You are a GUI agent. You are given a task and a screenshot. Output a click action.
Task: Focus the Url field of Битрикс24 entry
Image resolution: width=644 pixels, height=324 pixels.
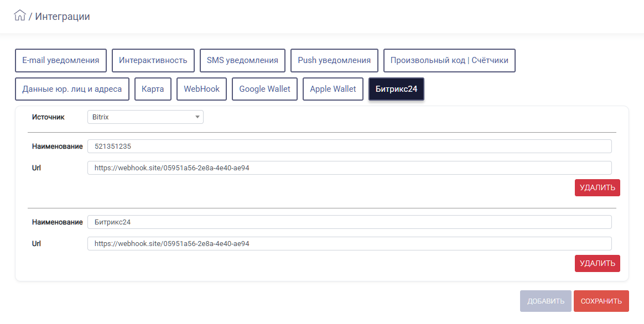[x=350, y=243]
